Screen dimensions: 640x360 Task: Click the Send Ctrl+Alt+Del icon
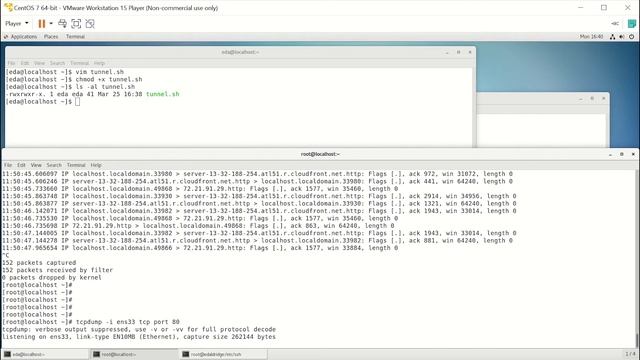(62, 24)
